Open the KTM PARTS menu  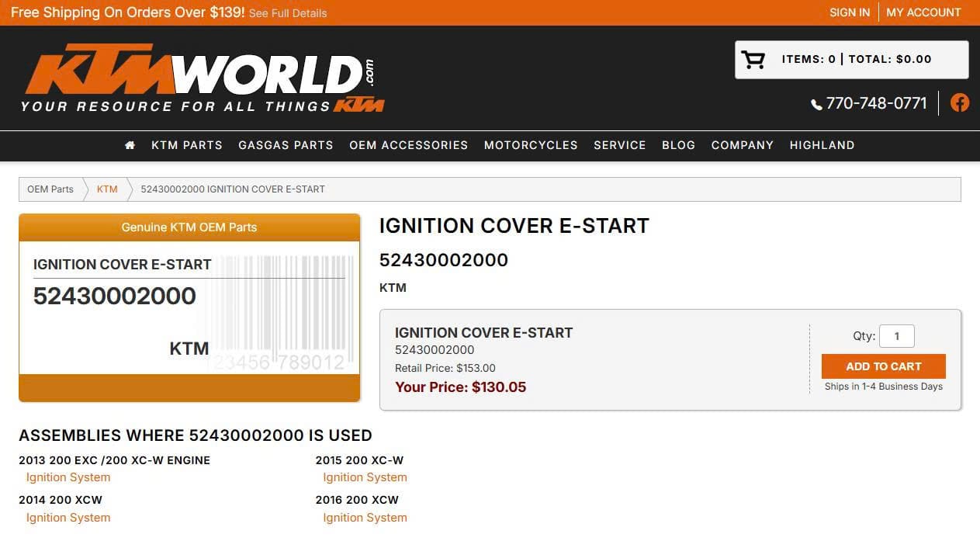(x=187, y=145)
